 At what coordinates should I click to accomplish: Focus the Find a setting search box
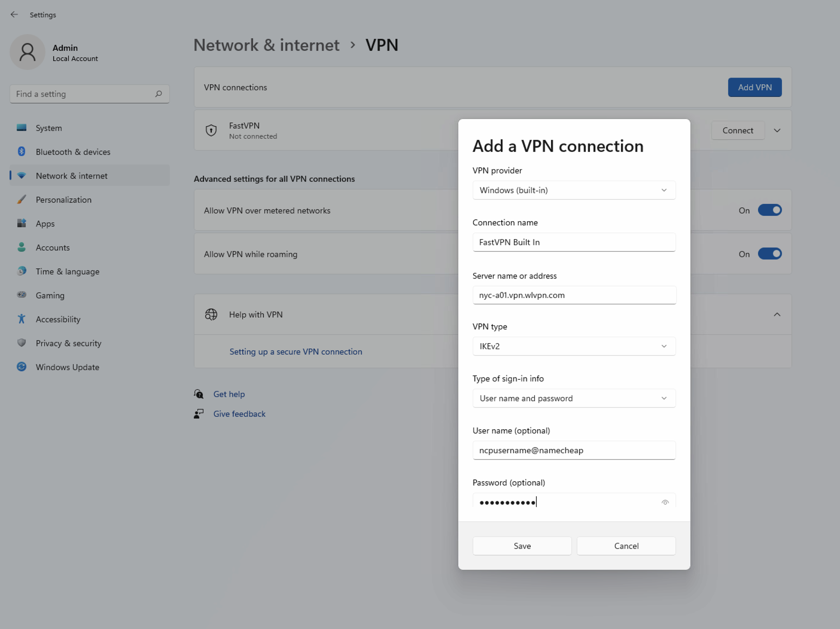tap(90, 94)
